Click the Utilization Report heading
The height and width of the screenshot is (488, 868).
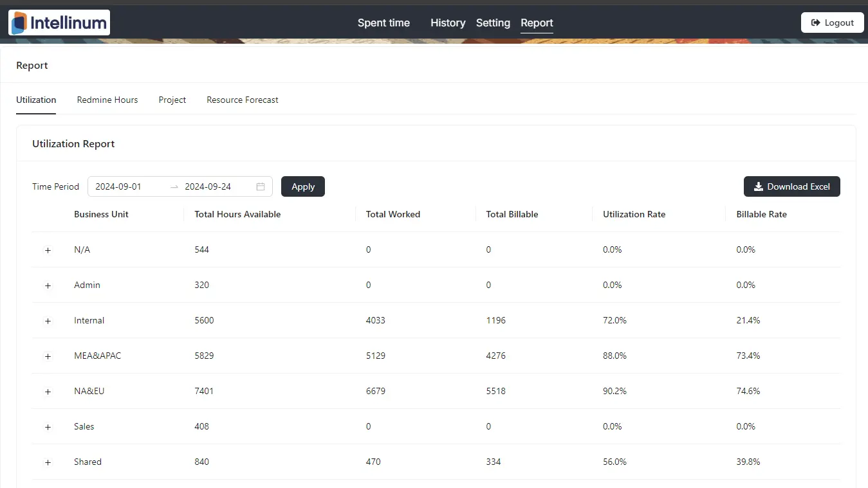pyautogui.click(x=73, y=143)
